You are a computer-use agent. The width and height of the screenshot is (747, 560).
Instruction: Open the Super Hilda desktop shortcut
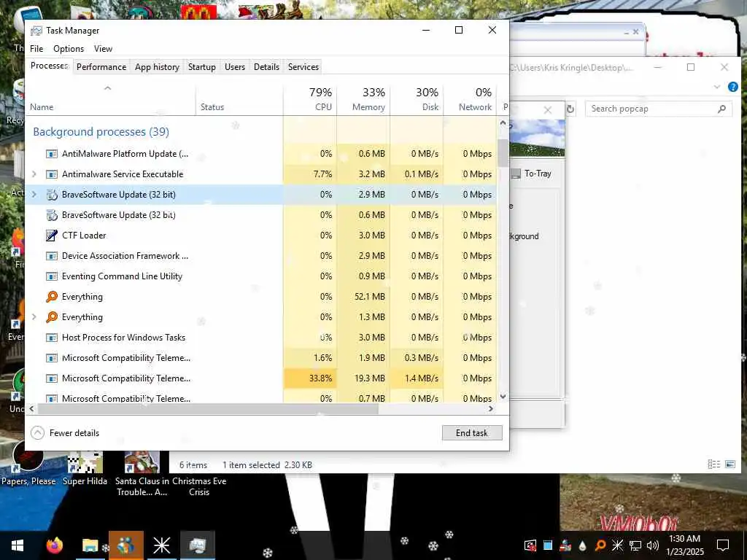tap(85, 469)
